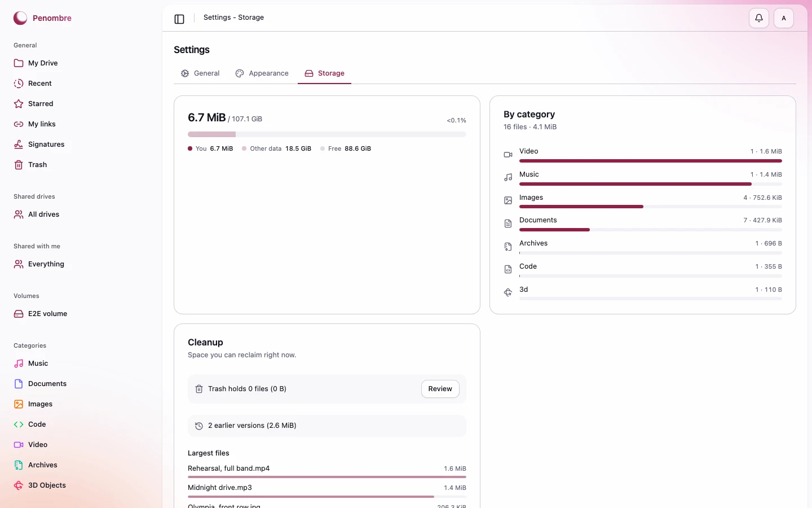812x508 pixels.
Task: Select the Music category note icon
Action: pos(19,364)
